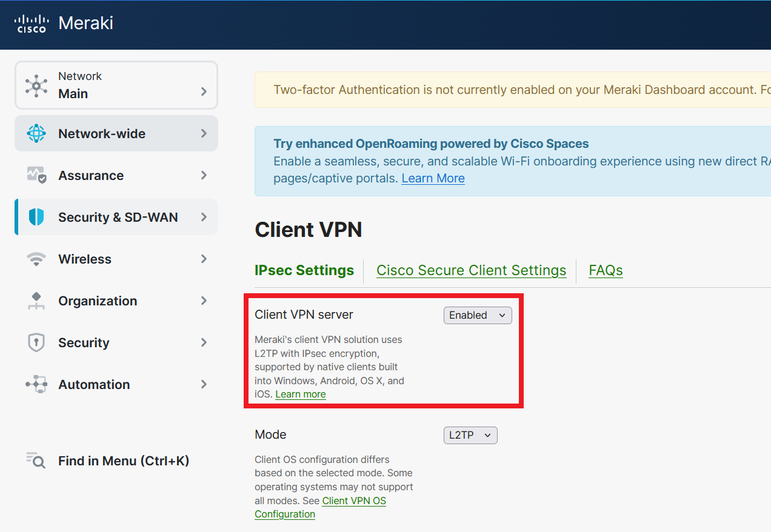Click the Meraki brand name in header
Viewport: 771px width, 532px height.
click(x=85, y=23)
